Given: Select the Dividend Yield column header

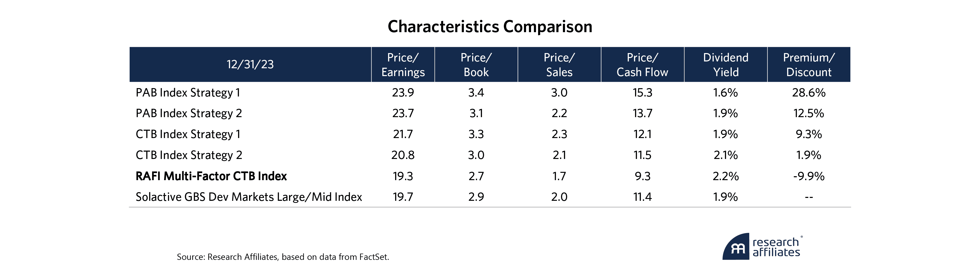Looking at the screenshot, I should click(x=725, y=65).
